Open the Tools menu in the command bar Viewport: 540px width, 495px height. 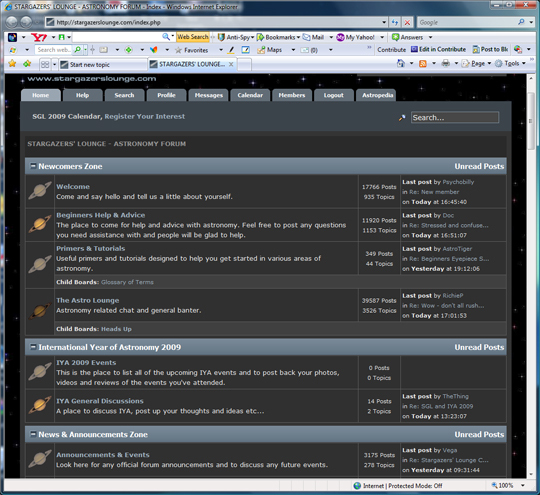tap(510, 63)
